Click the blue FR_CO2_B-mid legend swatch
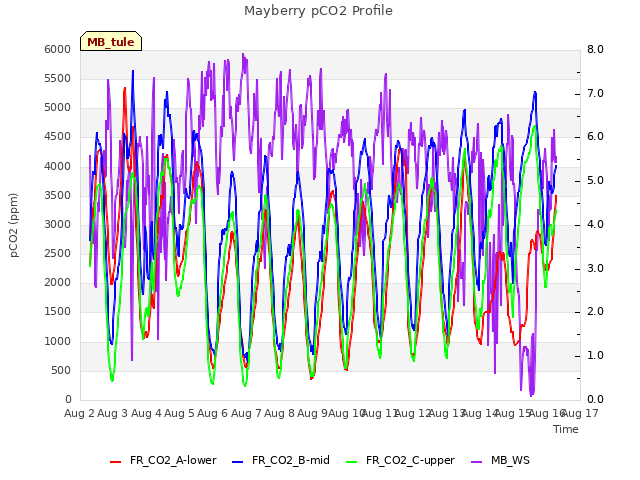640x480 pixels. pos(238,462)
